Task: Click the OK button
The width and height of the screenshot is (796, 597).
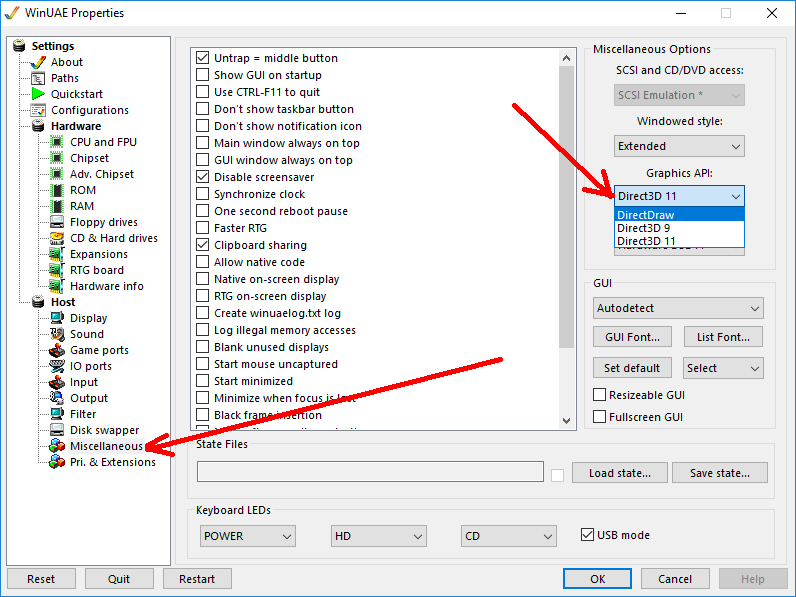Action: pos(598,579)
